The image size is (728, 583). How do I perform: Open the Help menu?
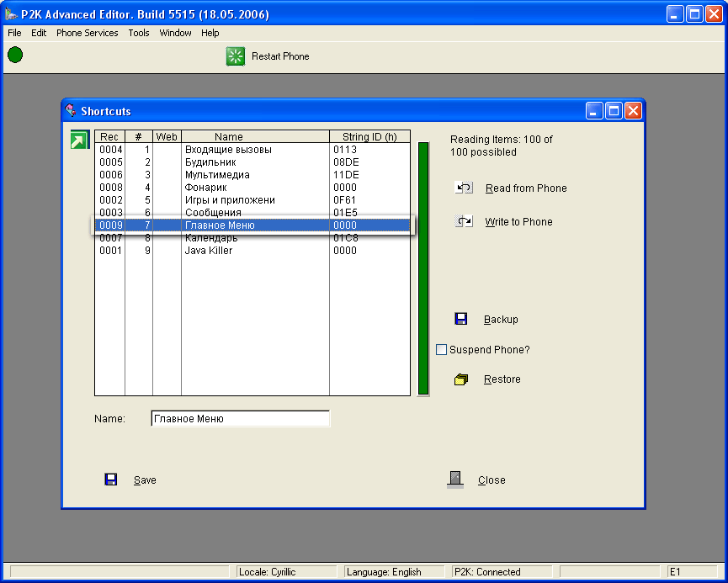210,33
